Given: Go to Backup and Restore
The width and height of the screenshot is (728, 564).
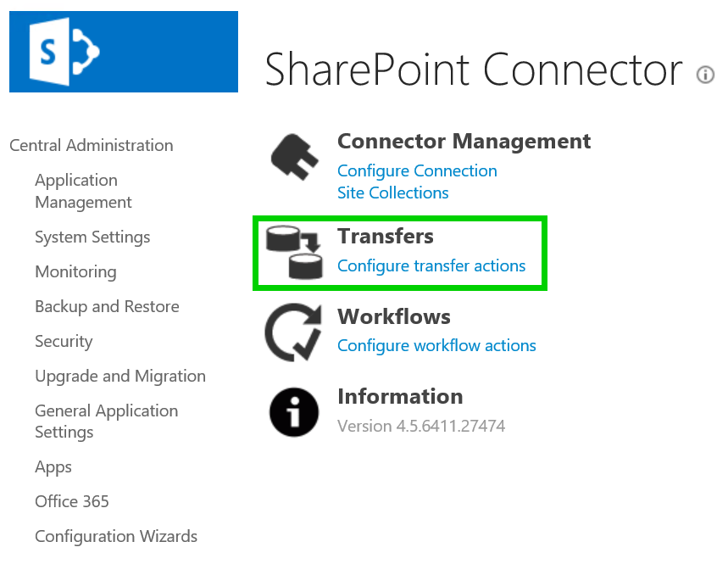Looking at the screenshot, I should [107, 306].
